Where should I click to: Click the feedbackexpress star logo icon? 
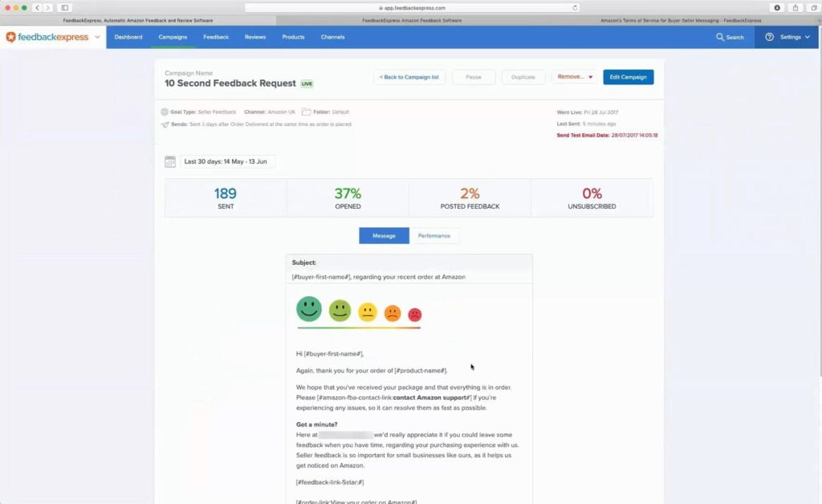tap(10, 37)
